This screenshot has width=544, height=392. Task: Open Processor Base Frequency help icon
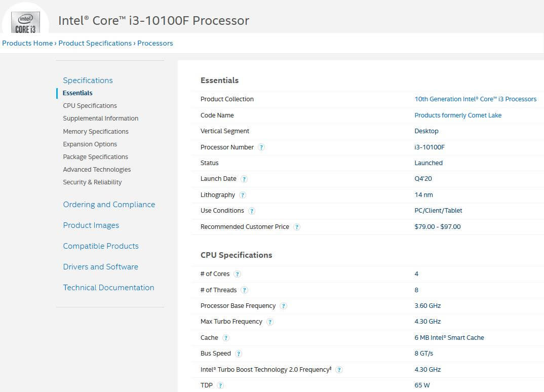pyautogui.click(x=284, y=306)
